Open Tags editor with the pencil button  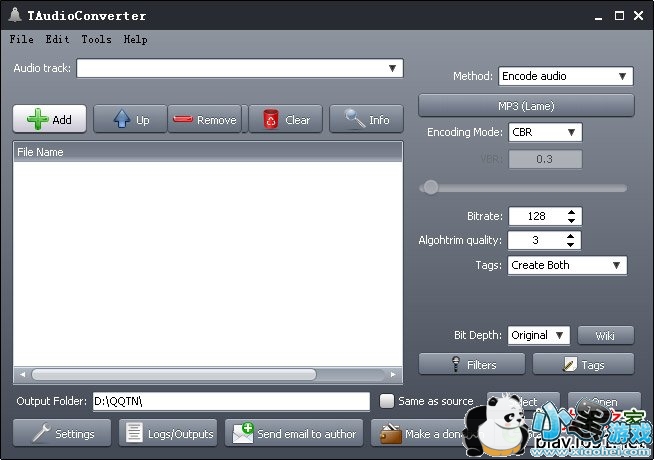(x=584, y=364)
